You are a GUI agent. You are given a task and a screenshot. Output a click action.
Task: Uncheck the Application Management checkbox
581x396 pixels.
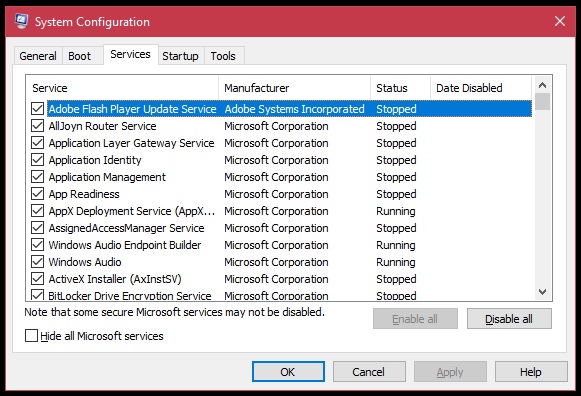(x=37, y=177)
